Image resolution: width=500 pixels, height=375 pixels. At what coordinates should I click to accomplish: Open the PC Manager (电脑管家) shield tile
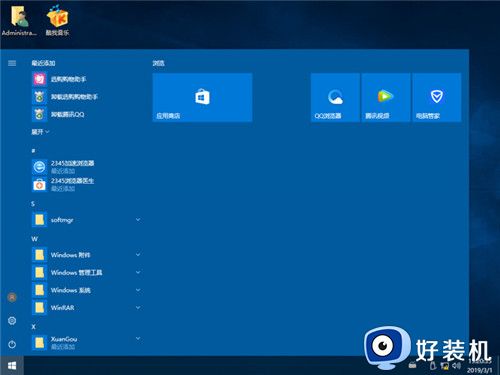coord(437,97)
